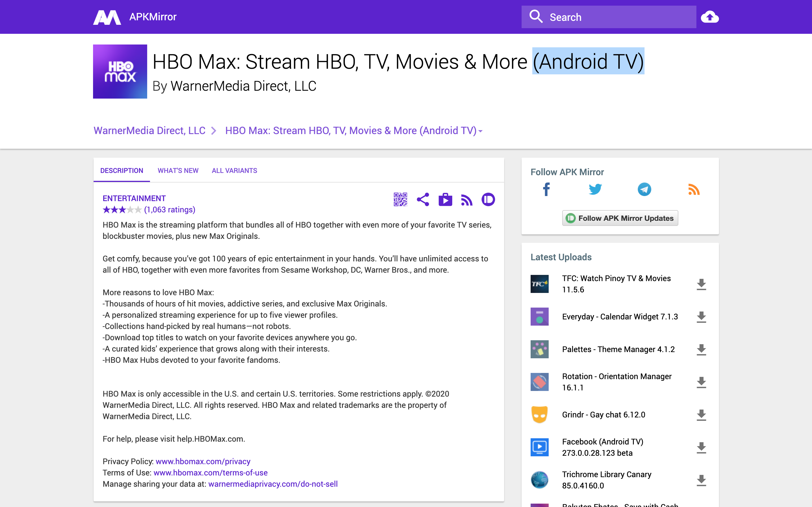Click the search magnifier icon

click(536, 16)
